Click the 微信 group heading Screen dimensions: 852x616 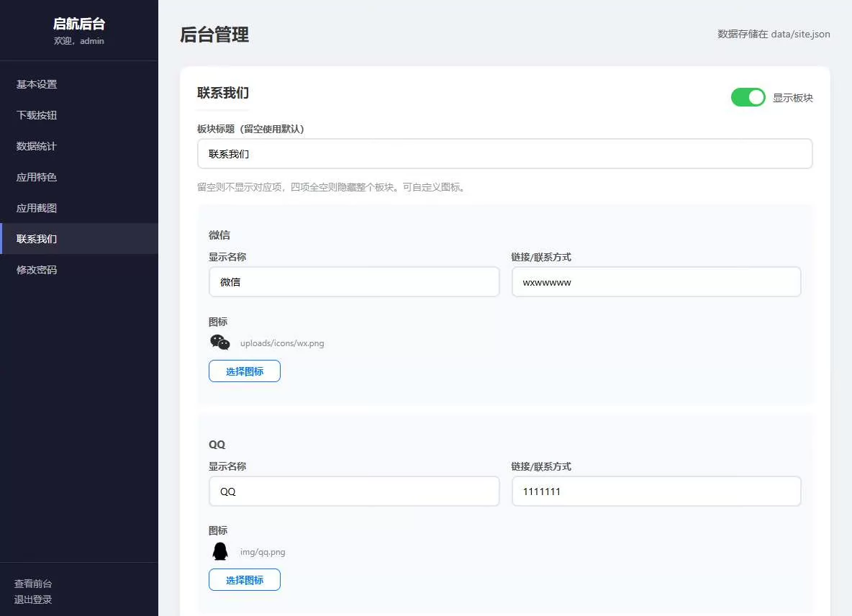(x=219, y=235)
